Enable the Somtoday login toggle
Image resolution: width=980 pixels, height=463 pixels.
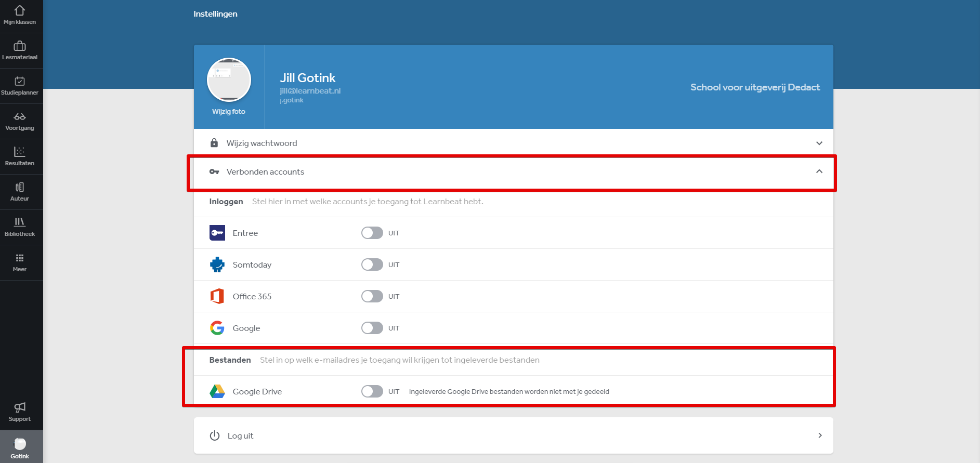coord(372,264)
